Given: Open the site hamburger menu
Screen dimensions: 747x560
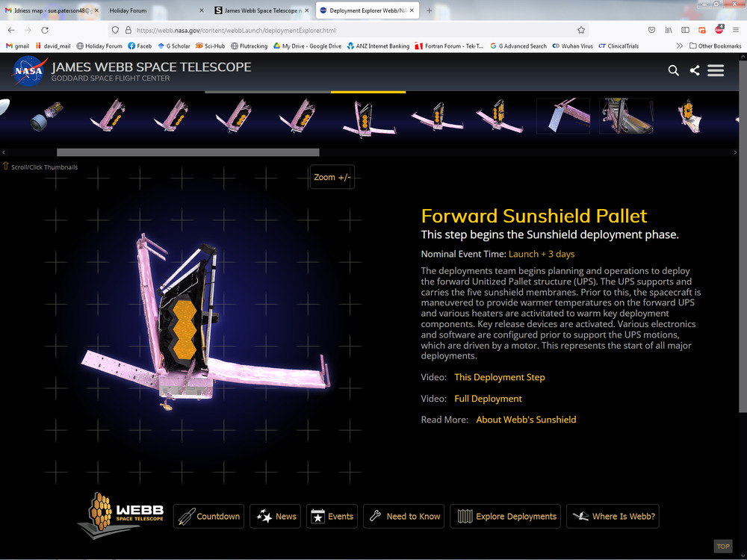Looking at the screenshot, I should click(716, 70).
